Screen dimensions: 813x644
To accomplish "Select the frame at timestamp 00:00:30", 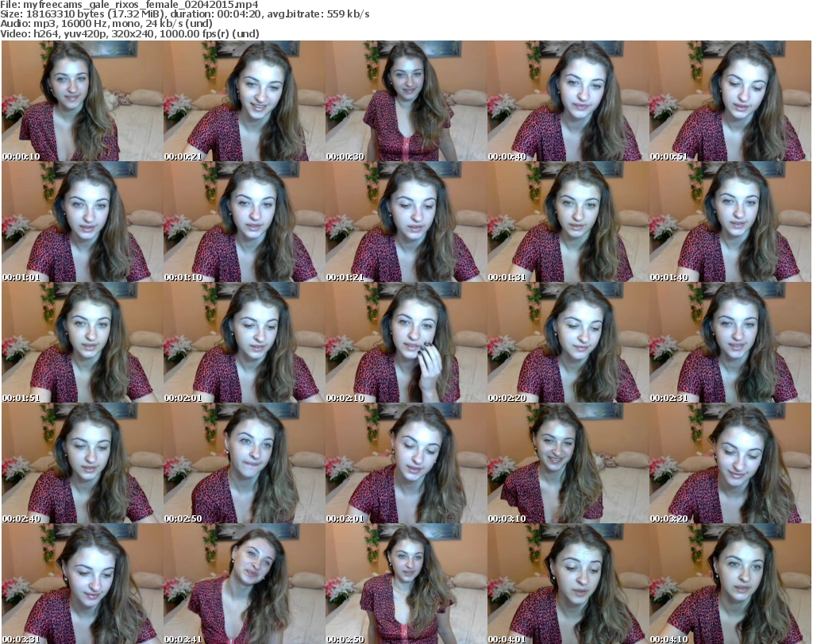I will [406, 101].
